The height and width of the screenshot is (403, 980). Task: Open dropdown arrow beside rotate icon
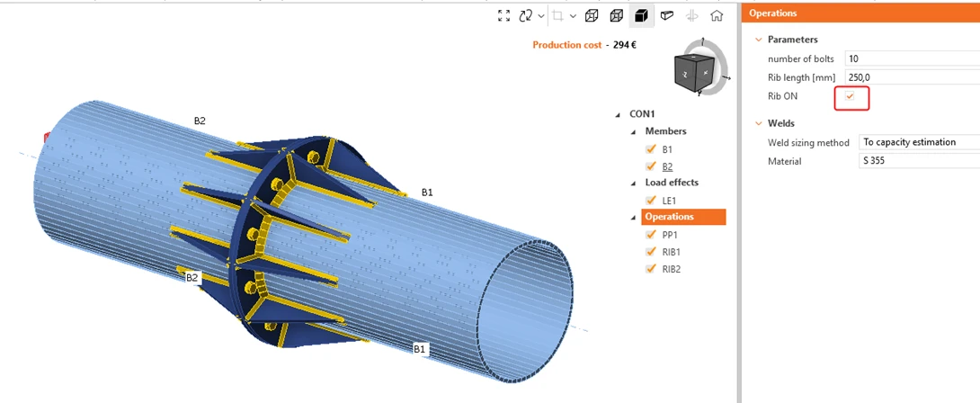pos(541,16)
